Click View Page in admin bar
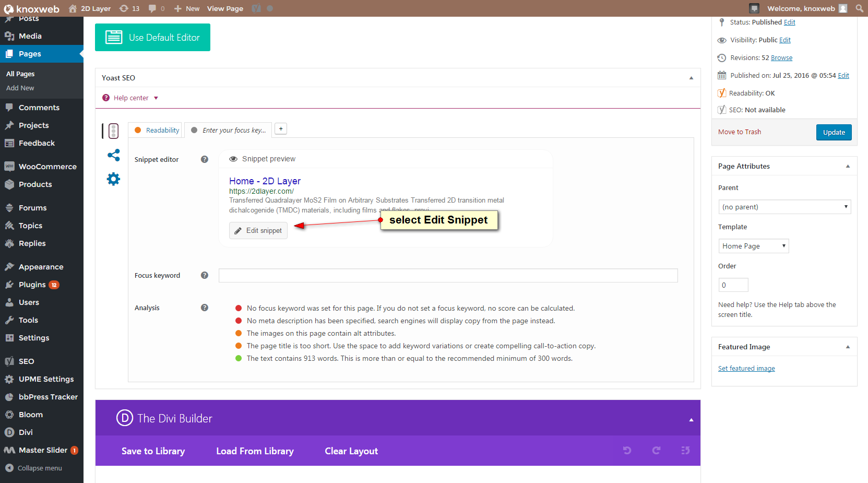The image size is (868, 483). pos(225,8)
